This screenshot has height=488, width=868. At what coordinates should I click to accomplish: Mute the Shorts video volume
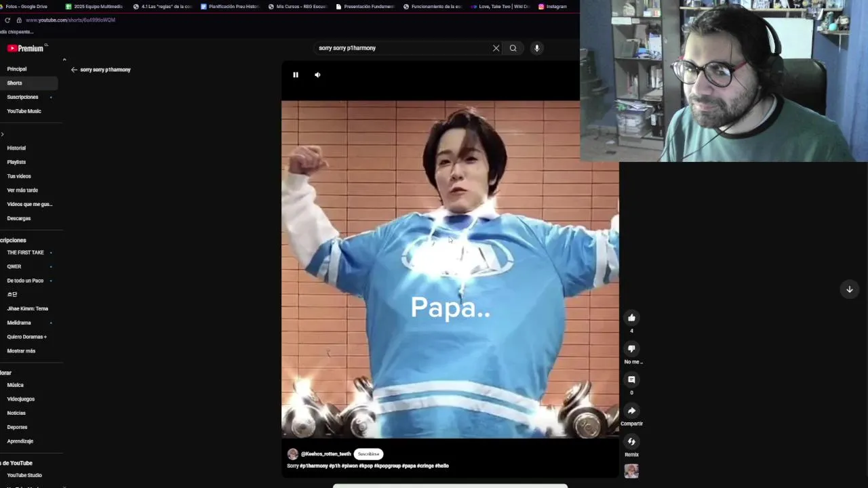coord(317,75)
